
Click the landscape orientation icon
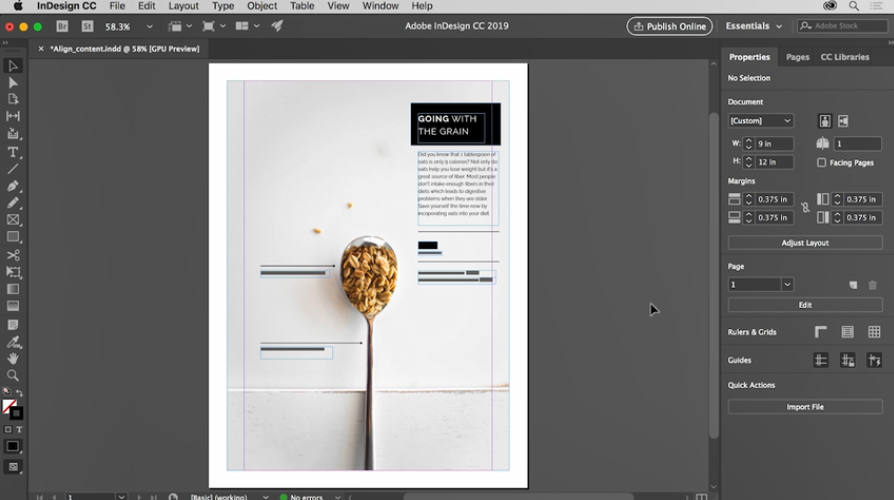pyautogui.click(x=843, y=120)
